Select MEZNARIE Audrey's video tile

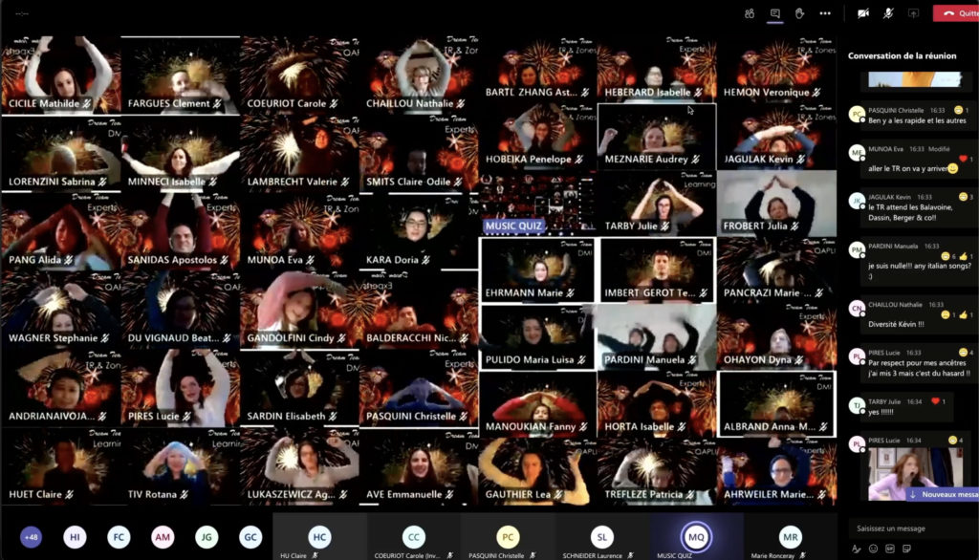(x=656, y=136)
